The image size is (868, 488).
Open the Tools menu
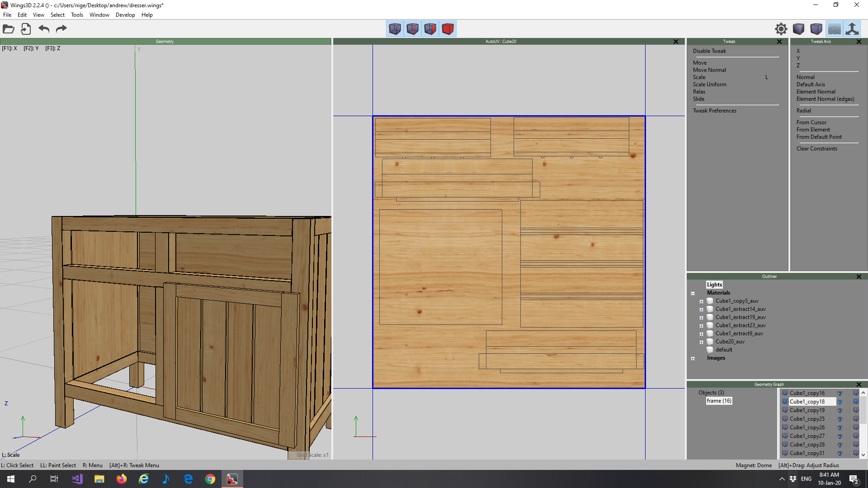[x=77, y=15]
